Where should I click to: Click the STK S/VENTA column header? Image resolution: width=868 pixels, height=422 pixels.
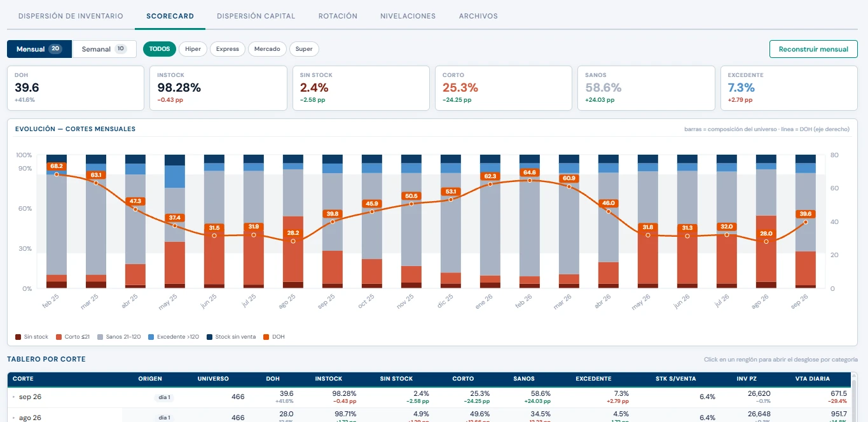[676, 379]
